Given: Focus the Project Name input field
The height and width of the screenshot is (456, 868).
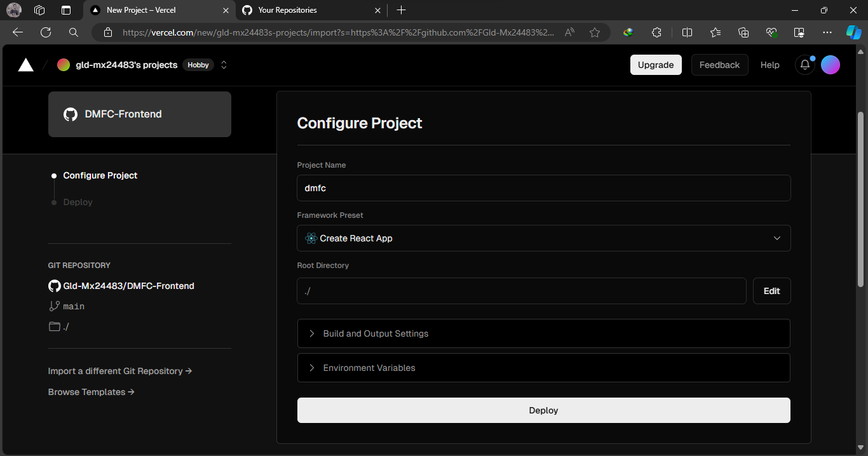Looking at the screenshot, I should pos(543,188).
